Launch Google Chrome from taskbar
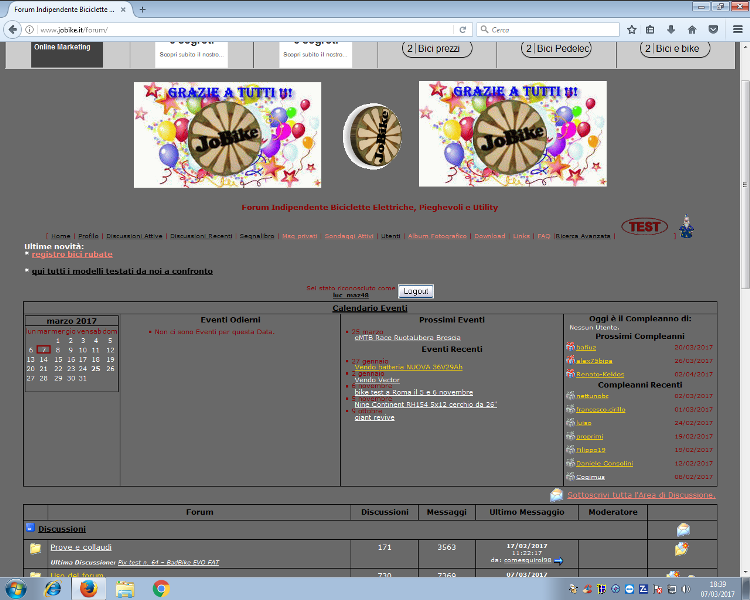The image size is (750, 600). [x=161, y=589]
